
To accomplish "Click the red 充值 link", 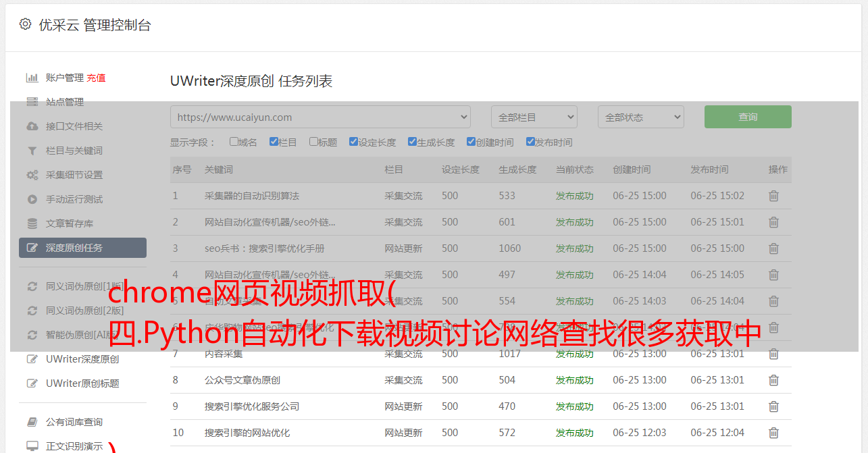I will click(96, 78).
